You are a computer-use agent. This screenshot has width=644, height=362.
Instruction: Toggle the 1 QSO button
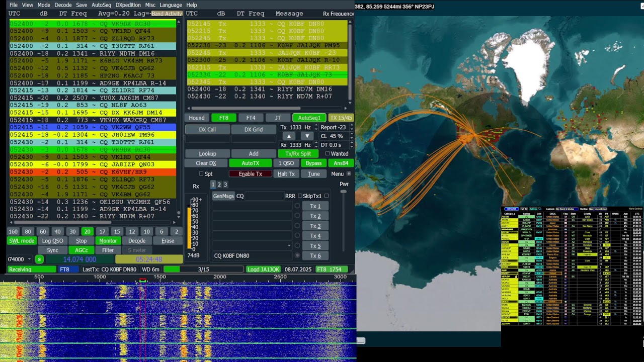286,163
